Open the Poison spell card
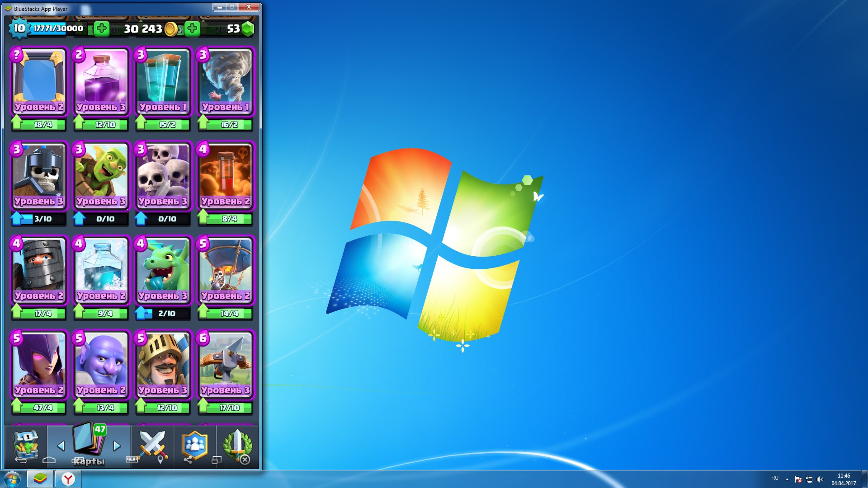The width and height of the screenshot is (868, 488). click(x=225, y=176)
